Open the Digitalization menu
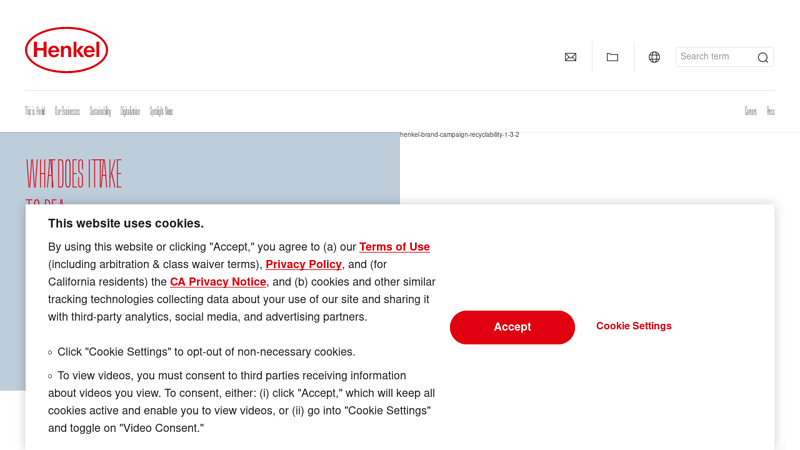 (x=130, y=111)
